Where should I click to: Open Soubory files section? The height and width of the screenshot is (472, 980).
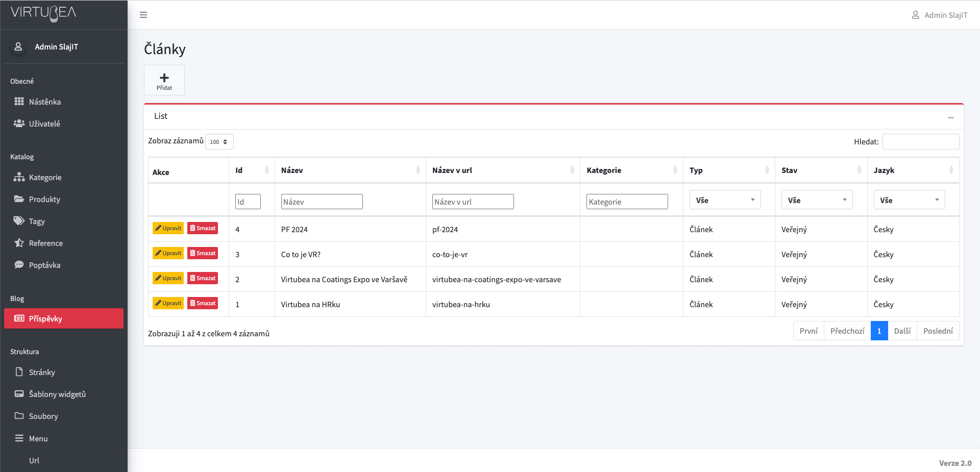pyautogui.click(x=43, y=416)
